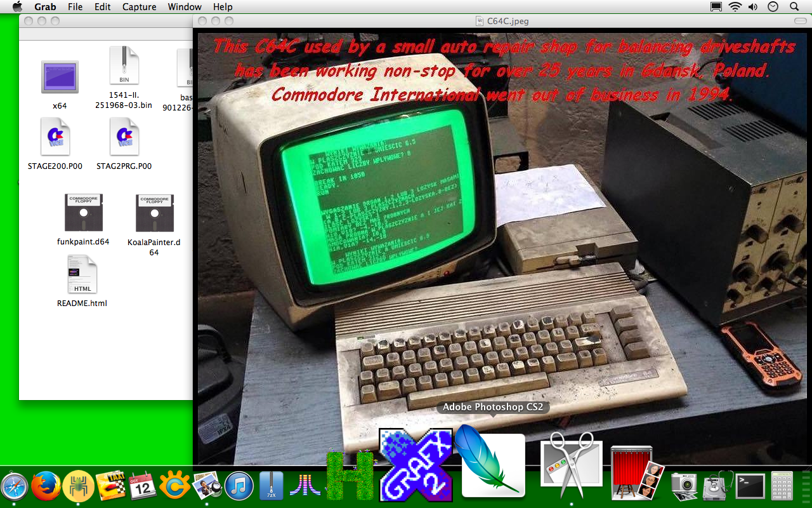
Task: Open Adobe Photoshop CS2 feather icon
Action: pos(491,462)
